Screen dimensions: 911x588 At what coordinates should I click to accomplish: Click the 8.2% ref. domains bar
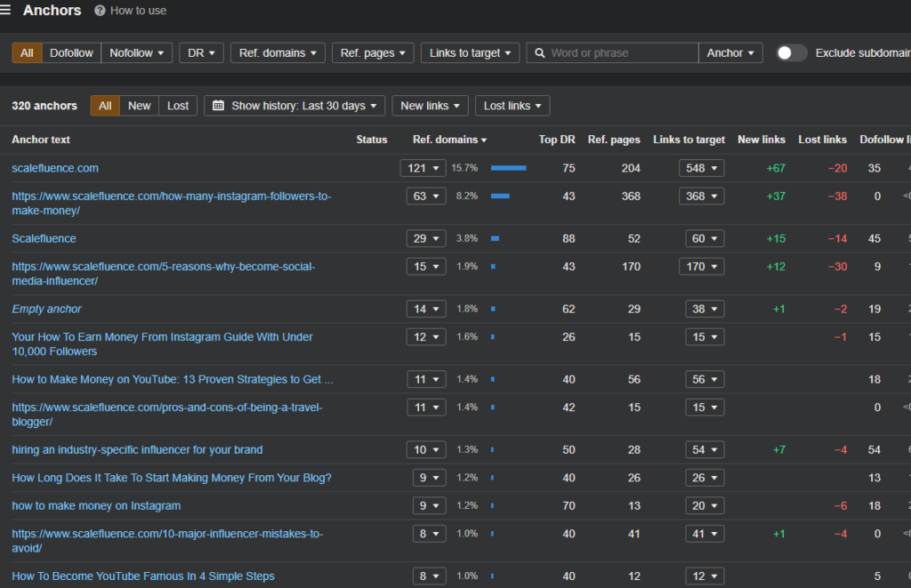tap(500, 196)
